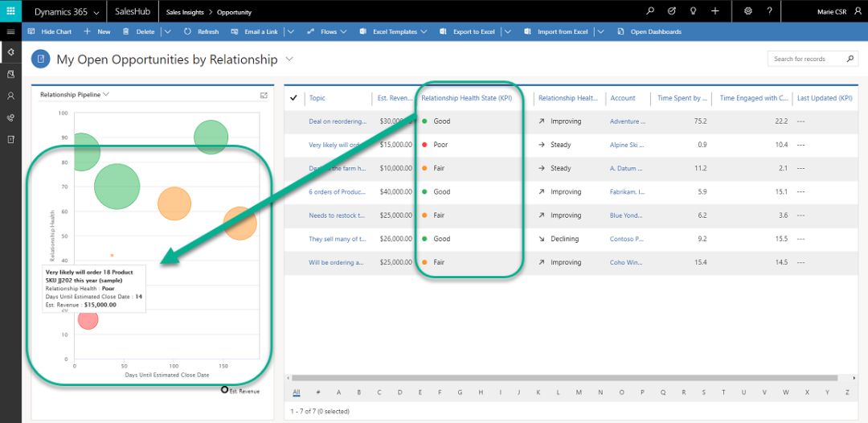Open the Alpine Ski account link
This screenshot has height=423, width=868.
click(627, 145)
